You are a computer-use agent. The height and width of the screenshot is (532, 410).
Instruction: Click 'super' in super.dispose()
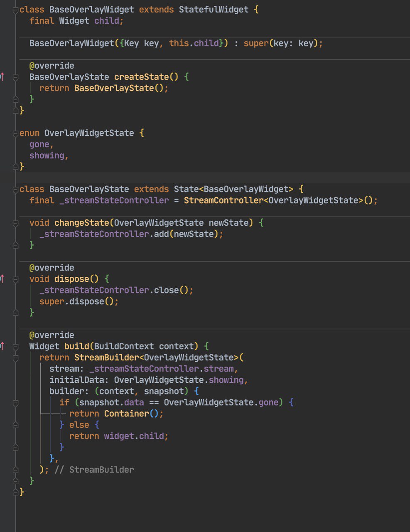pyautogui.click(x=52, y=301)
